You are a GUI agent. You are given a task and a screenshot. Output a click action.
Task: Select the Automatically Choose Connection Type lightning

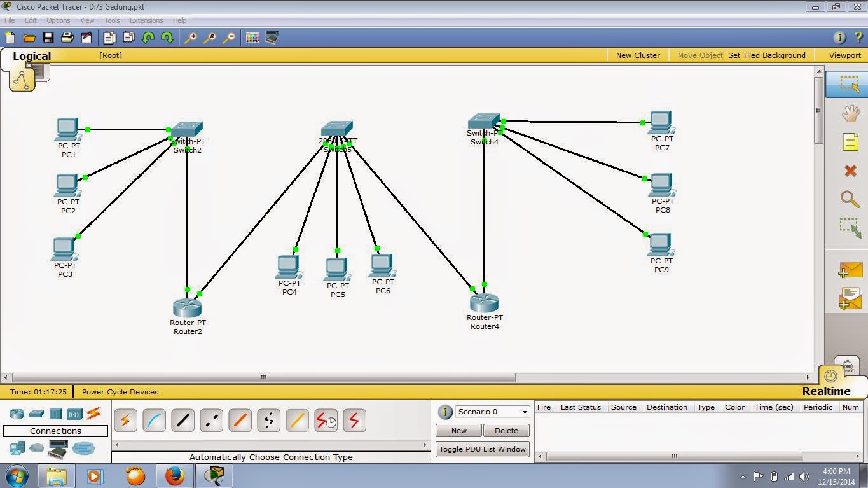(125, 419)
